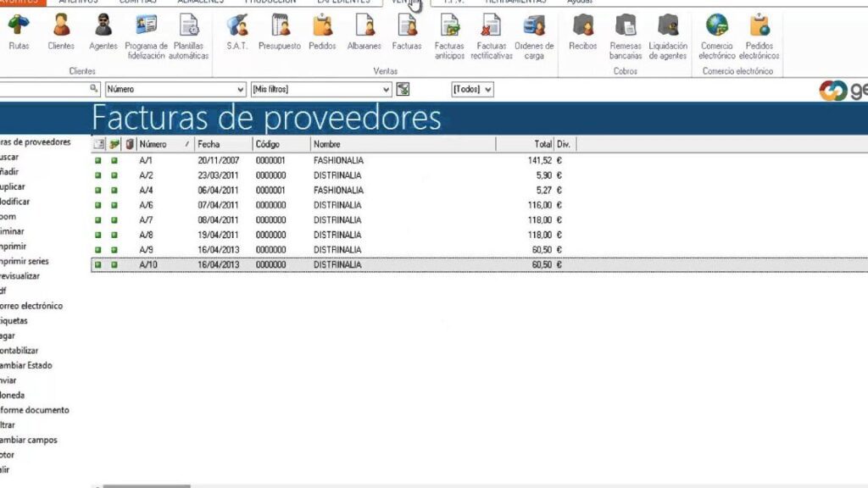
Task: Sort the list by the Fecha column header
Action: (223, 144)
